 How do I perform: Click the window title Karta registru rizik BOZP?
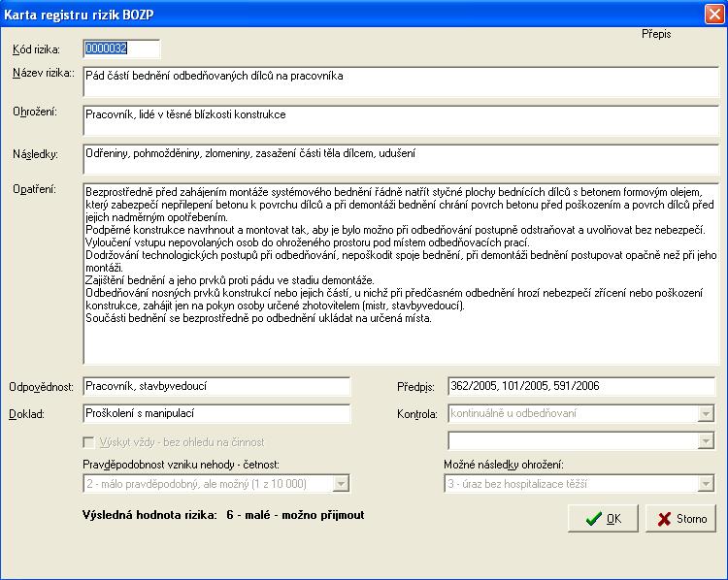[79, 15]
